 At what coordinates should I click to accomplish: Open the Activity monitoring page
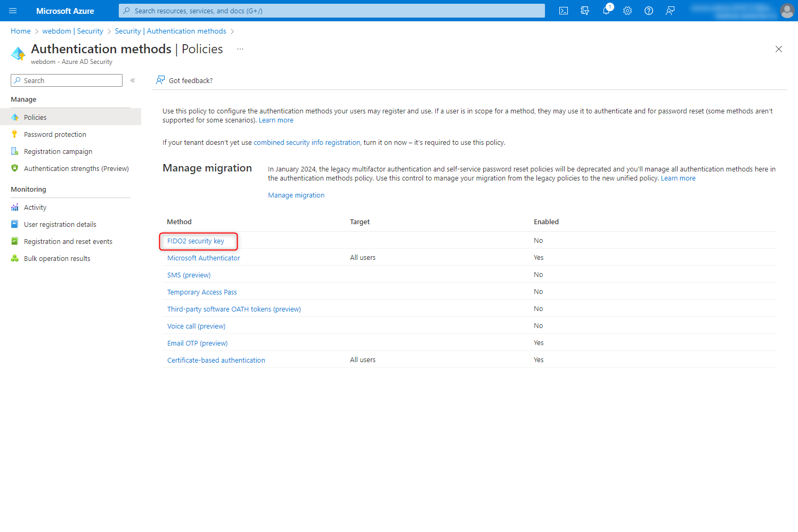35,207
